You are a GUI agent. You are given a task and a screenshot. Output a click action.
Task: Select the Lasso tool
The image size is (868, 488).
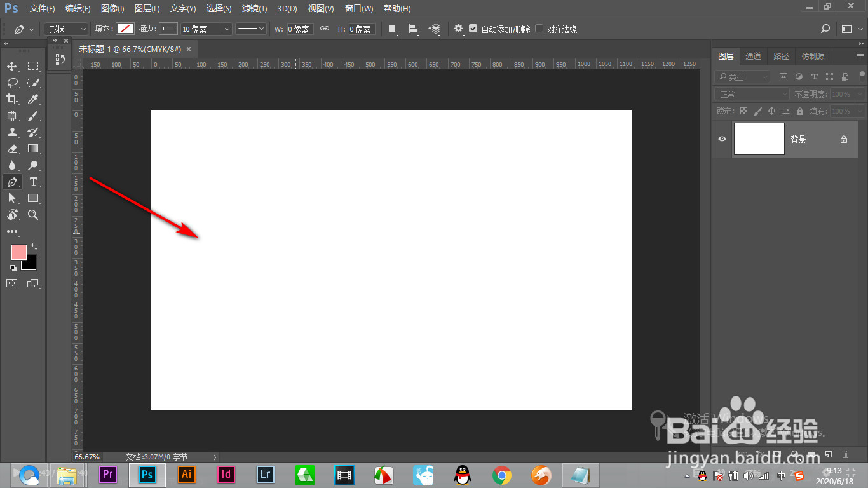pyautogui.click(x=12, y=83)
